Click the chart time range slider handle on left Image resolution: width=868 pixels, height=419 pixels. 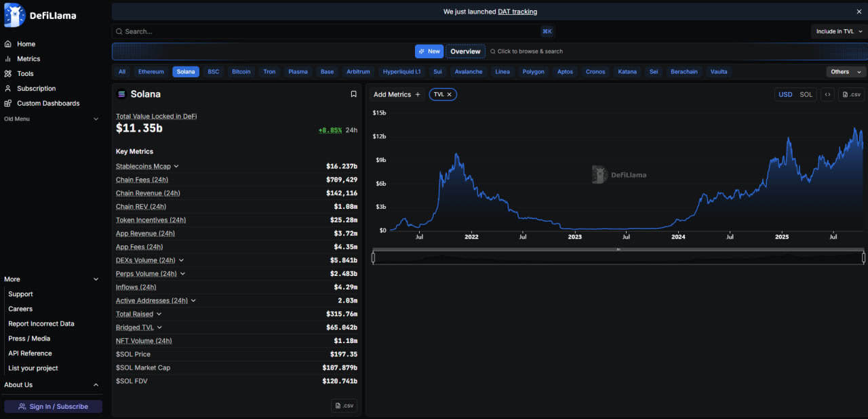coord(373,258)
